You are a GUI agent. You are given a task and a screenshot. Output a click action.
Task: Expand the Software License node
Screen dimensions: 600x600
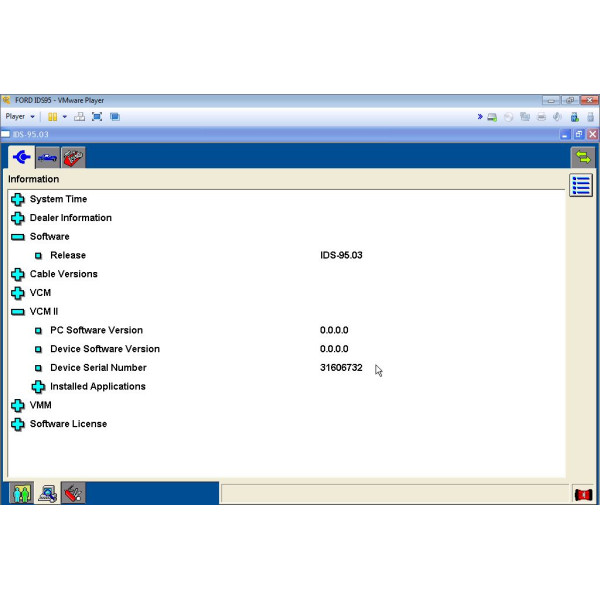[18, 424]
